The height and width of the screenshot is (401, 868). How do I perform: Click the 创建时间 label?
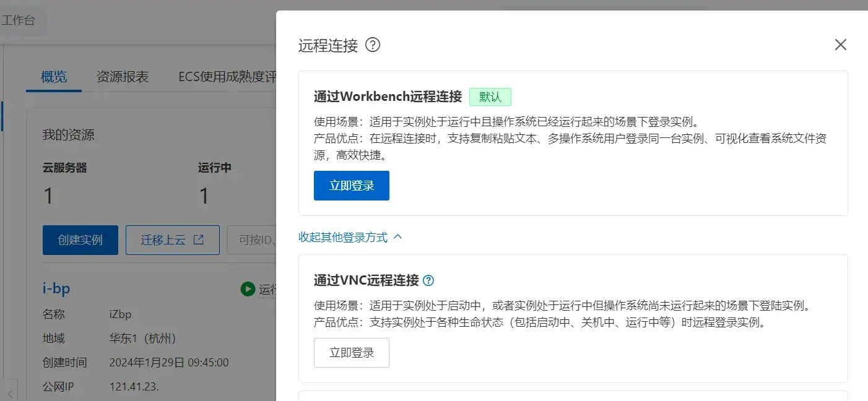point(64,363)
